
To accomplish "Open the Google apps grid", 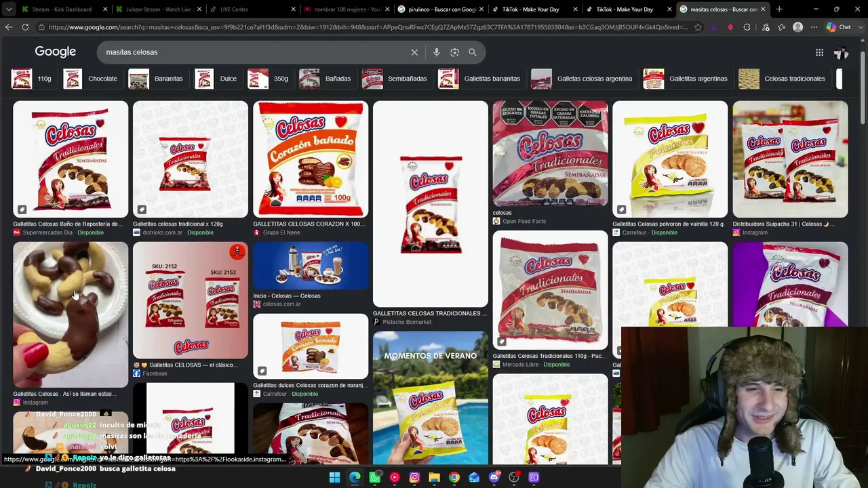I will [819, 52].
